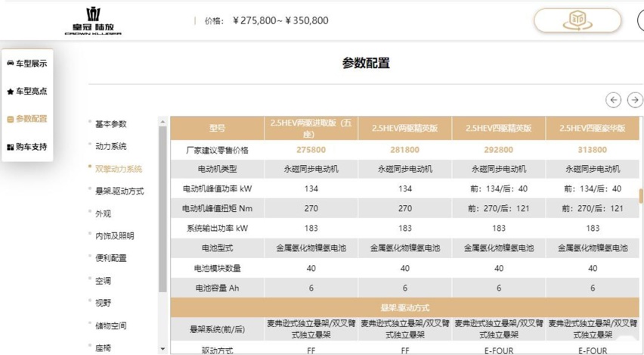Click the 悬架系统(前/后) row label

click(x=217, y=329)
